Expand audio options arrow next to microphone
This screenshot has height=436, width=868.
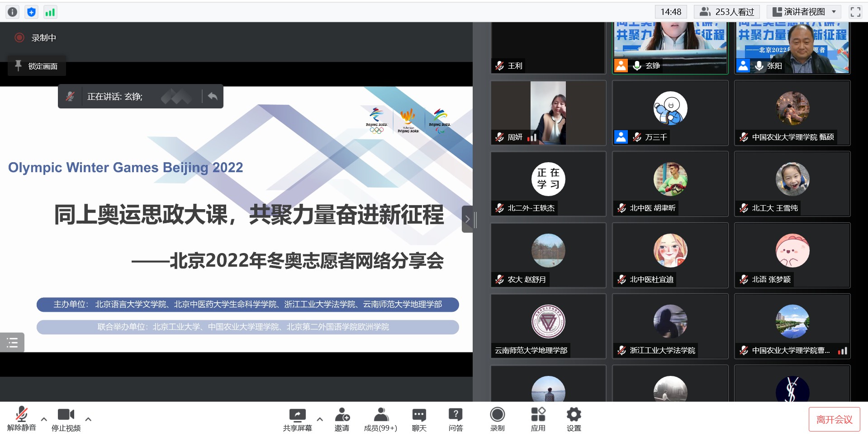44,419
